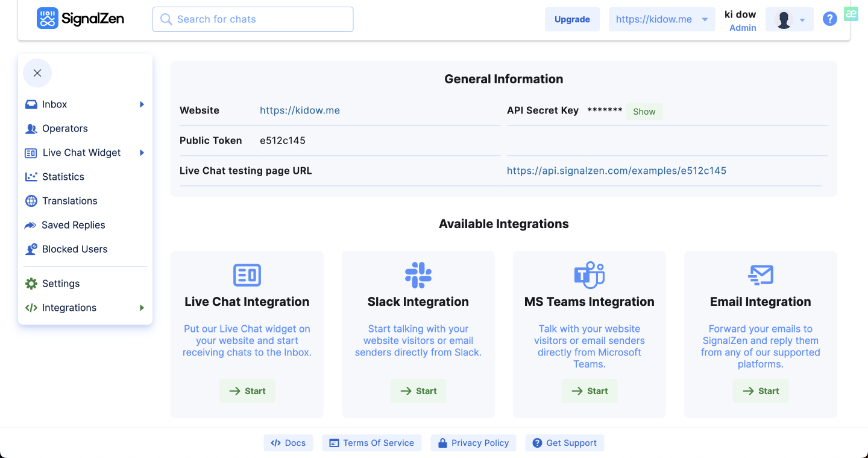Image resolution: width=868 pixels, height=458 pixels.
Task: Open the Docs footer link
Action: point(288,443)
